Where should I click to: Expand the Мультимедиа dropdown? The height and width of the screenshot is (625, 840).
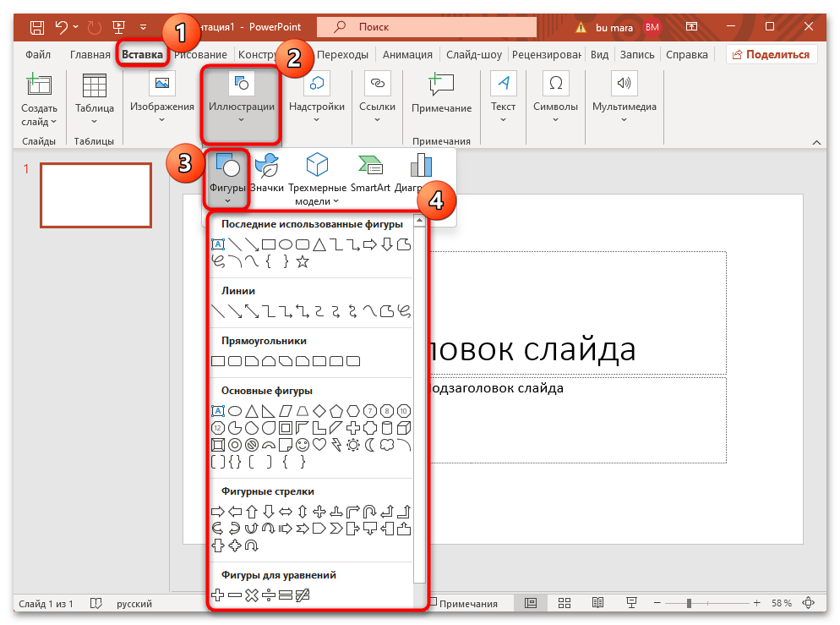(x=625, y=120)
